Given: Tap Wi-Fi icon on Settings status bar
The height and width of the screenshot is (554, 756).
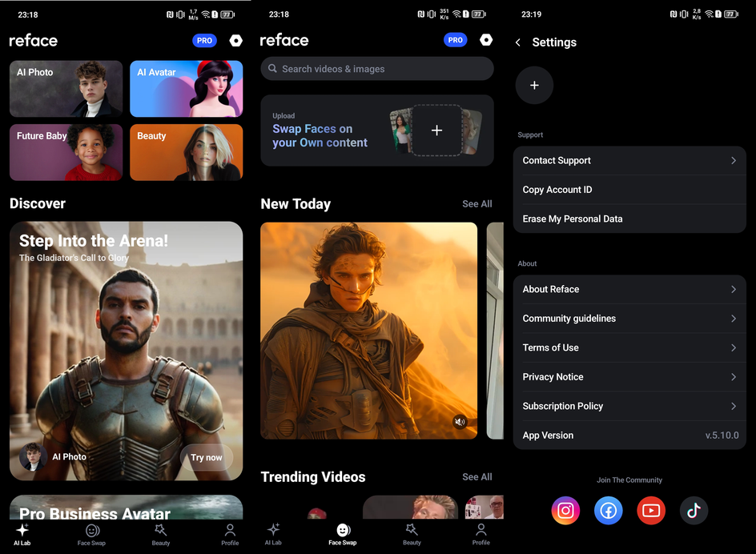Looking at the screenshot, I should point(710,14).
